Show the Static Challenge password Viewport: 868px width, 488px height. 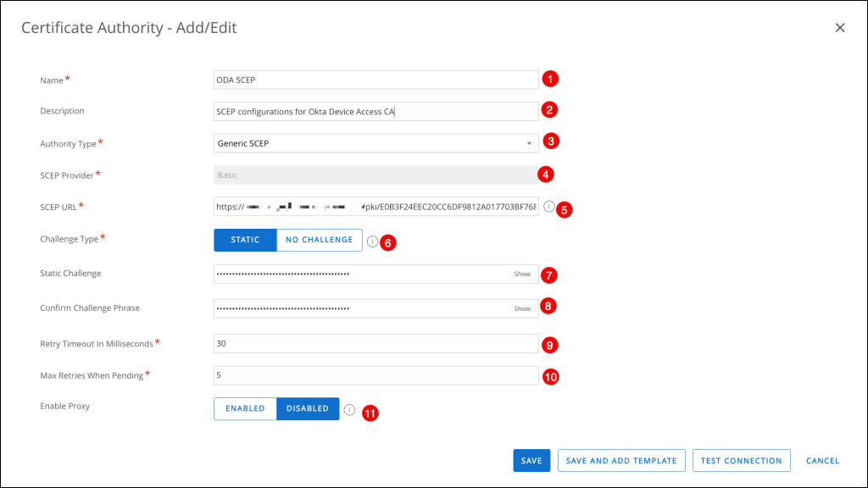(x=522, y=274)
